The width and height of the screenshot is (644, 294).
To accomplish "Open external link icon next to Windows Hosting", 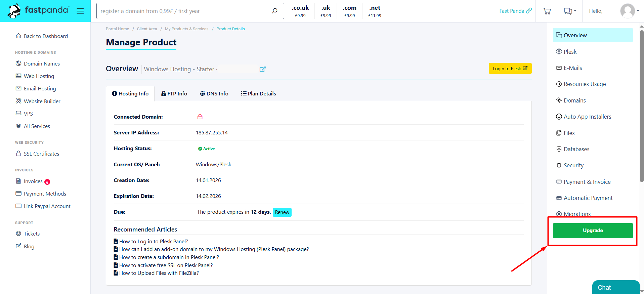I will point(262,69).
